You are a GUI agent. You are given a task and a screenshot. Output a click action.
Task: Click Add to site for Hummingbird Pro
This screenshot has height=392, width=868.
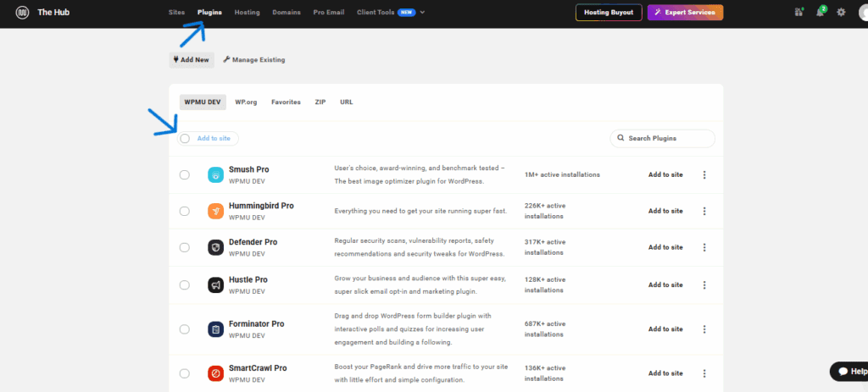pyautogui.click(x=665, y=212)
